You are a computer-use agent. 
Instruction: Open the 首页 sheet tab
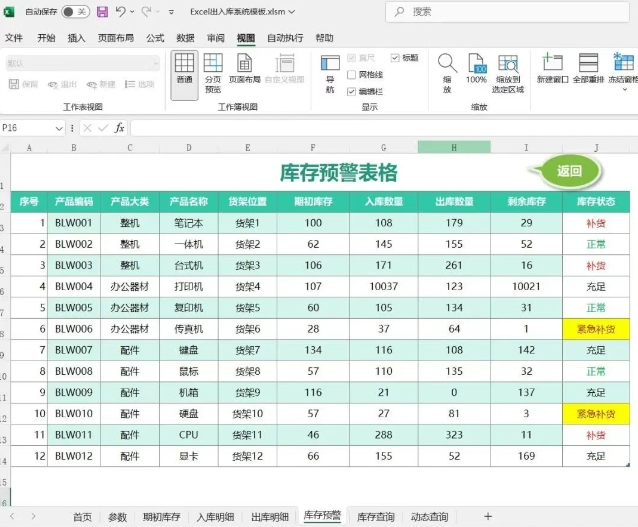tap(83, 517)
